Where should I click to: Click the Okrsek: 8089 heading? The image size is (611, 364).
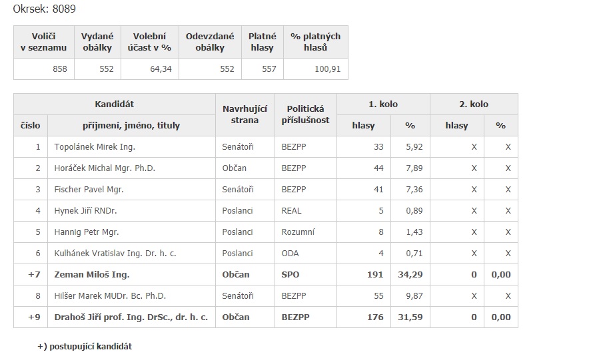pyautogui.click(x=45, y=9)
